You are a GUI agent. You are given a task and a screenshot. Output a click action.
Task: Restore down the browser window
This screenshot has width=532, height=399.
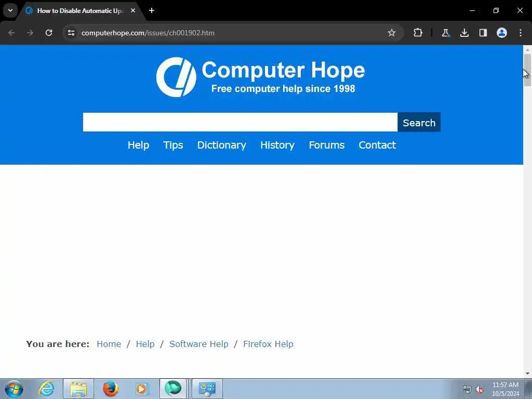pyautogui.click(x=496, y=10)
